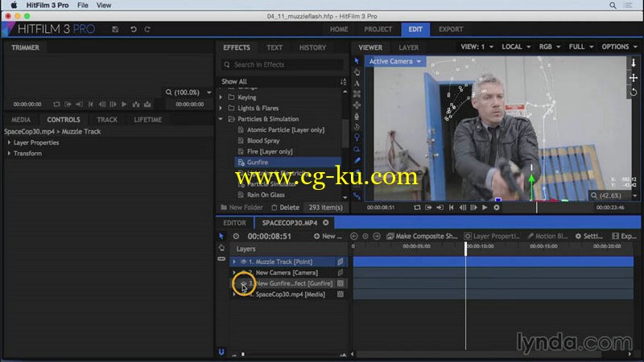
Task: Open the Trimmer zoom (100.0%) dropdown
Action: (188, 93)
